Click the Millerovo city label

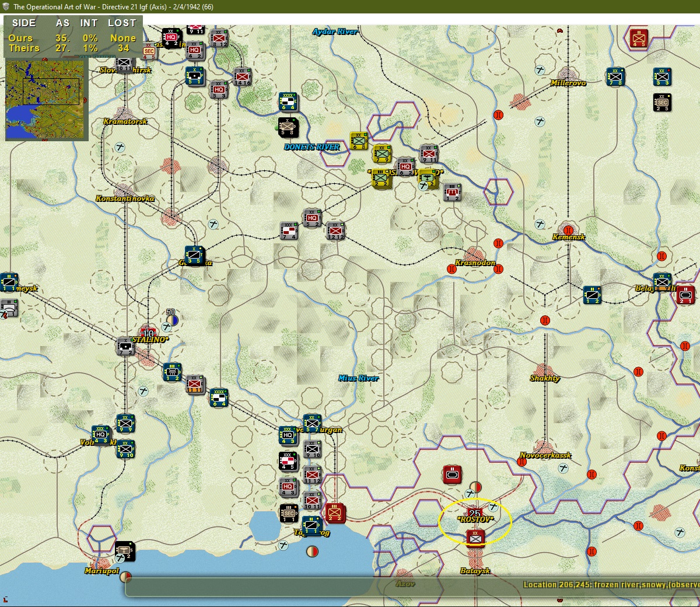click(568, 83)
